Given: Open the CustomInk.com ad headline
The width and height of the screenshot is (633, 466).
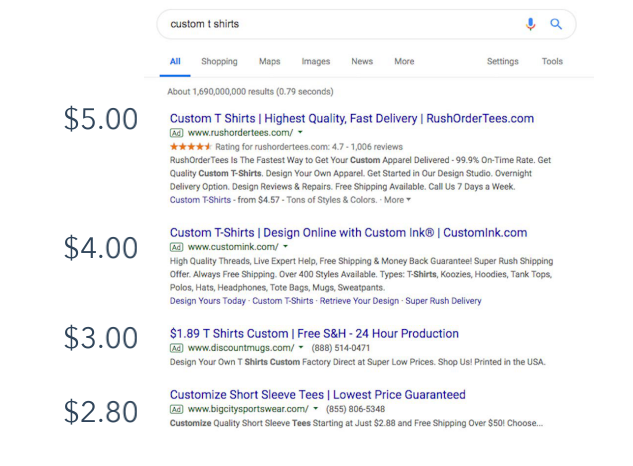Looking at the screenshot, I should [x=348, y=233].
